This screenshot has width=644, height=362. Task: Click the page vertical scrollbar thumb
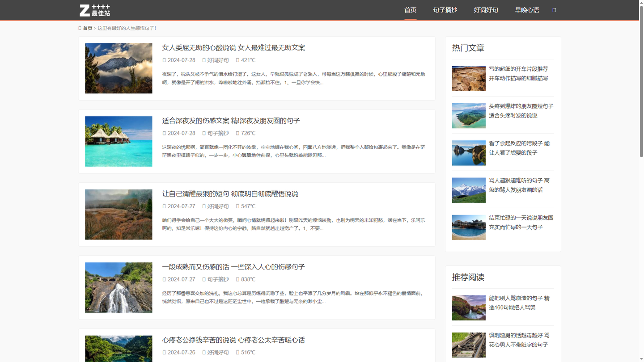(641, 81)
